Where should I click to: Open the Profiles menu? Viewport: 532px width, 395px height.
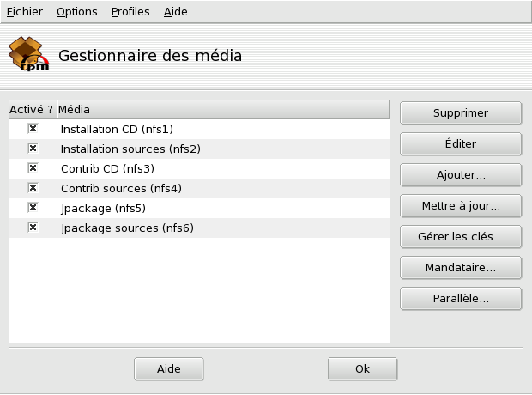(130, 12)
